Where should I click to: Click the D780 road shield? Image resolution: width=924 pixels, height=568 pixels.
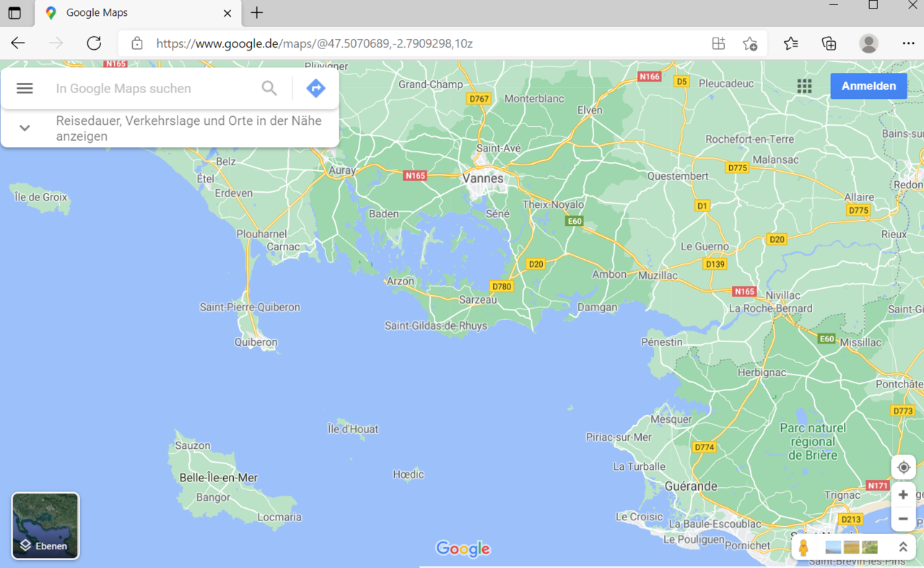501,287
